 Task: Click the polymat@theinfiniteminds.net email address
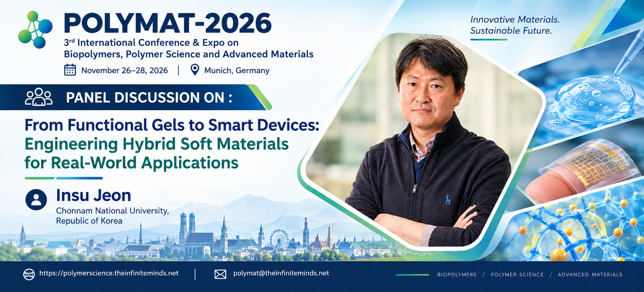point(281,273)
